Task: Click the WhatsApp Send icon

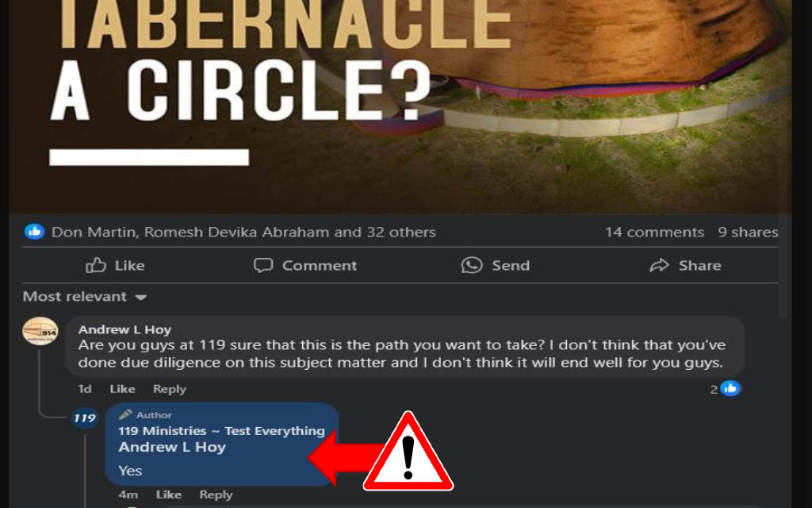Action: point(471,265)
